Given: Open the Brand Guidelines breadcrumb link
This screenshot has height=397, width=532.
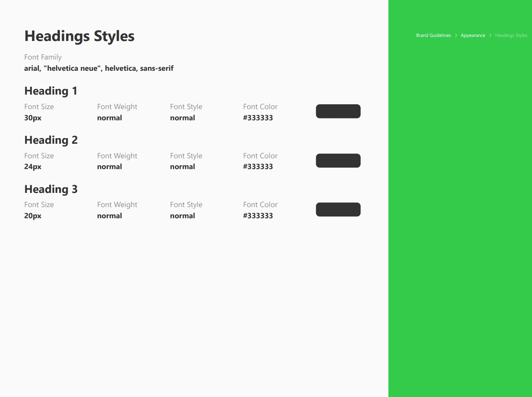Looking at the screenshot, I should pos(433,35).
